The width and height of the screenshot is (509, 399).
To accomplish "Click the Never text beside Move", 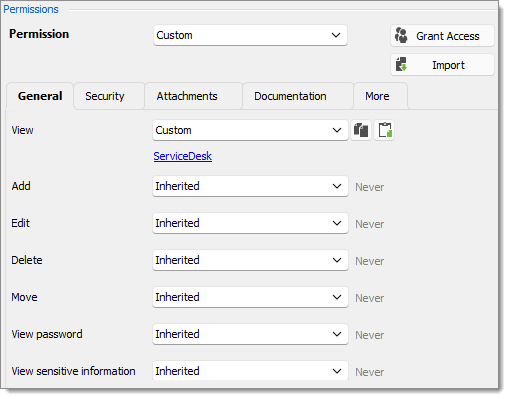I will [369, 298].
